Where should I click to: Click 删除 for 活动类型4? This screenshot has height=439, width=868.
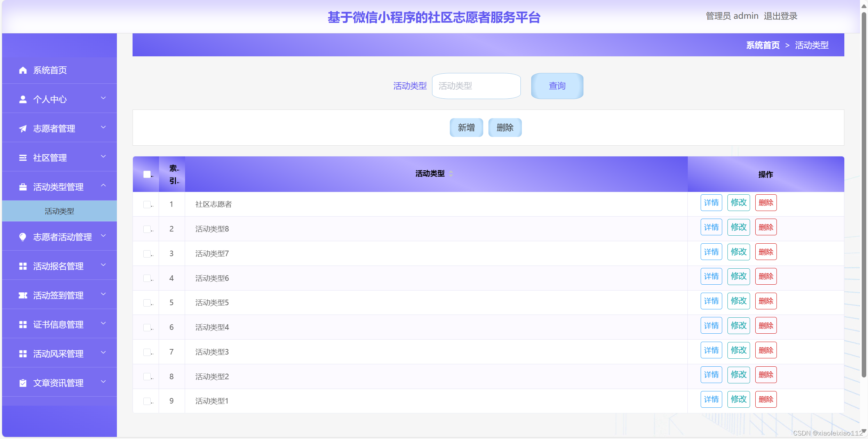point(766,326)
